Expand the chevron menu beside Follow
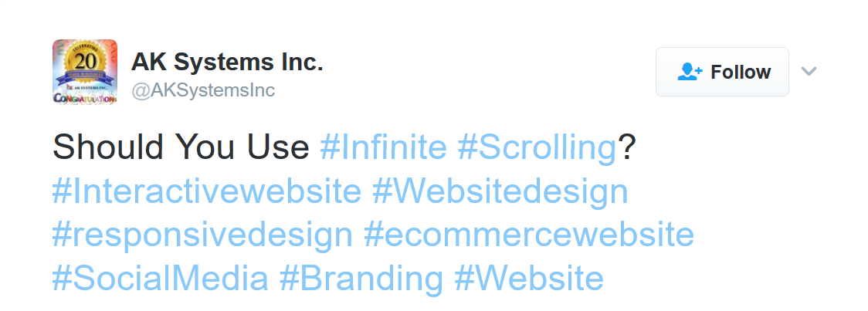This screenshot has width=868, height=311. pyautogui.click(x=809, y=71)
